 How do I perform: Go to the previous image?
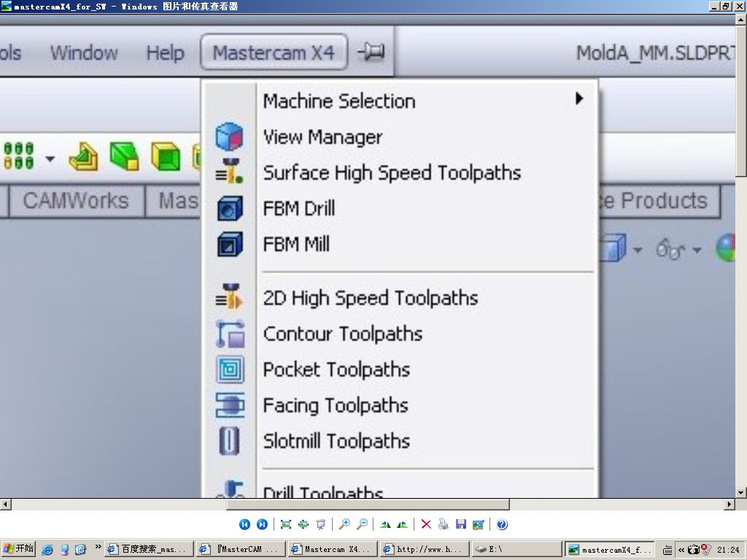(x=244, y=524)
